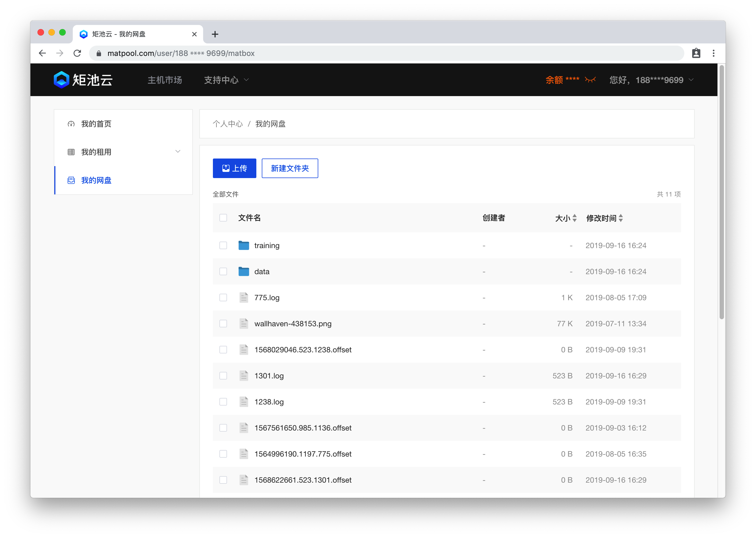This screenshot has width=756, height=538.
Task: Click the wallhaven-438153.png file icon
Action: 244,324
